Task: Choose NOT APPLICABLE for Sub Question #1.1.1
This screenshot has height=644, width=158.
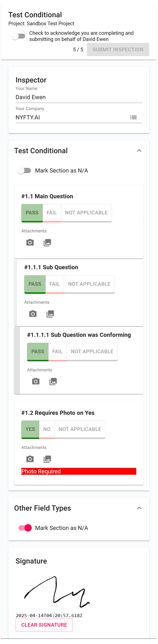Action: point(89,284)
